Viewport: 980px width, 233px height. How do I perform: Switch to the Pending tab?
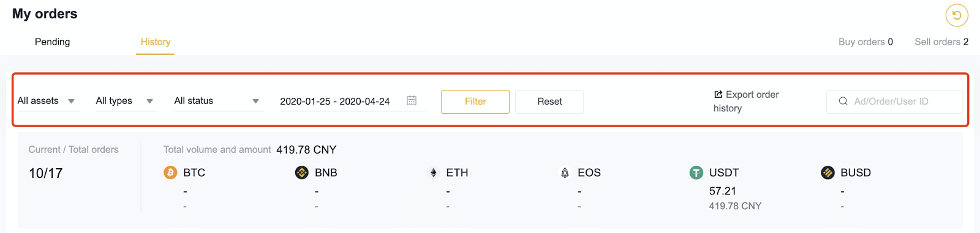(x=53, y=42)
